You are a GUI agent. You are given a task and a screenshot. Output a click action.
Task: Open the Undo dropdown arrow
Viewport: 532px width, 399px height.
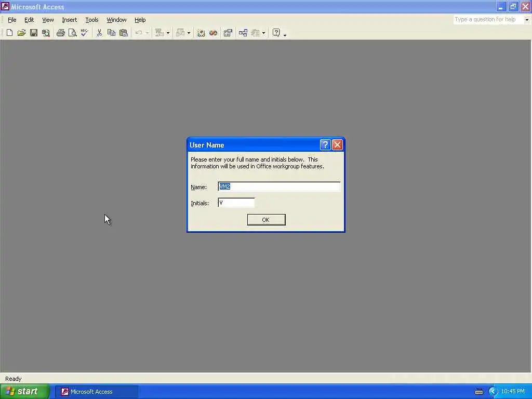pos(147,33)
